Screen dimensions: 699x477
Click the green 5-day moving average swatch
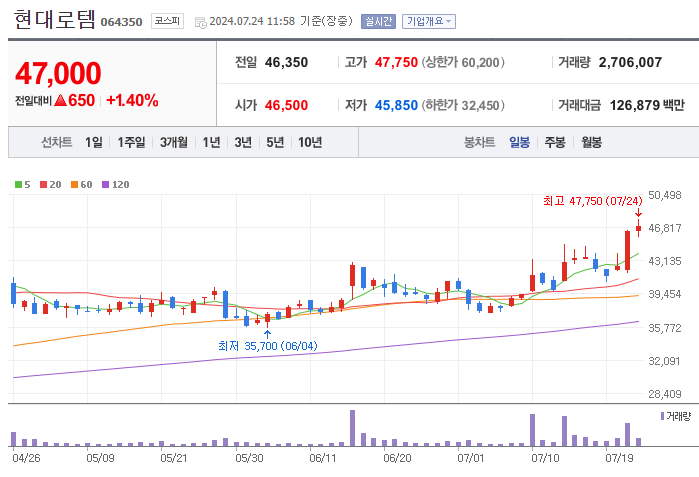[x=18, y=185]
